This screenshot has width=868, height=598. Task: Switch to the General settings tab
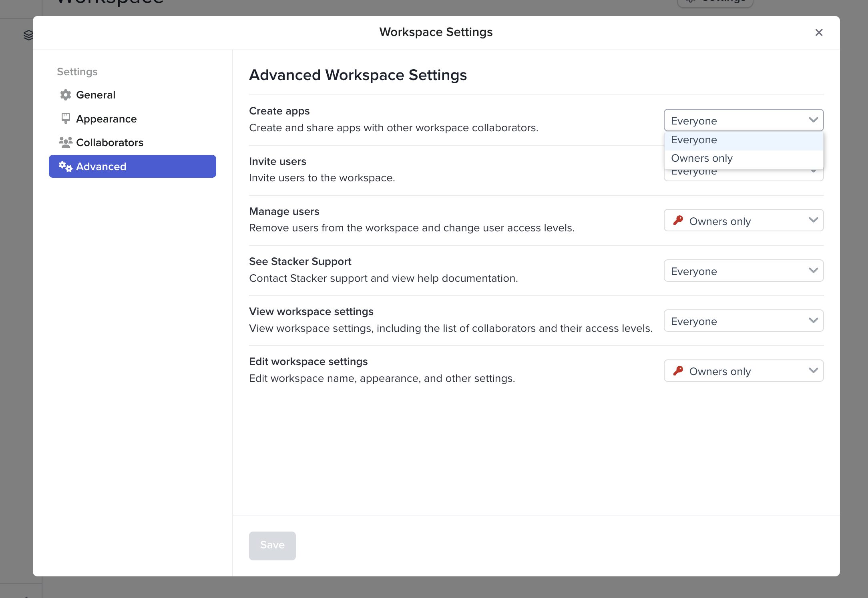[96, 95]
